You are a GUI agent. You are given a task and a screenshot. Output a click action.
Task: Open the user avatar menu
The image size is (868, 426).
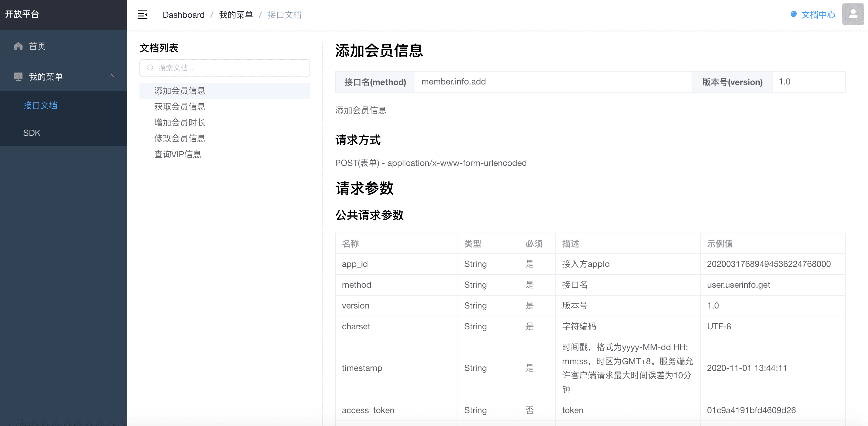coord(853,14)
